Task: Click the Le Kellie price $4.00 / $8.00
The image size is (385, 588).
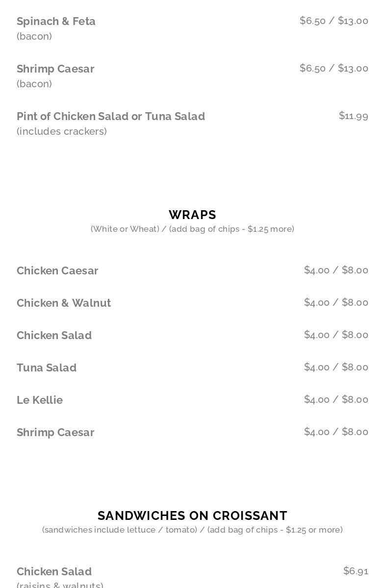Action: click(x=336, y=399)
